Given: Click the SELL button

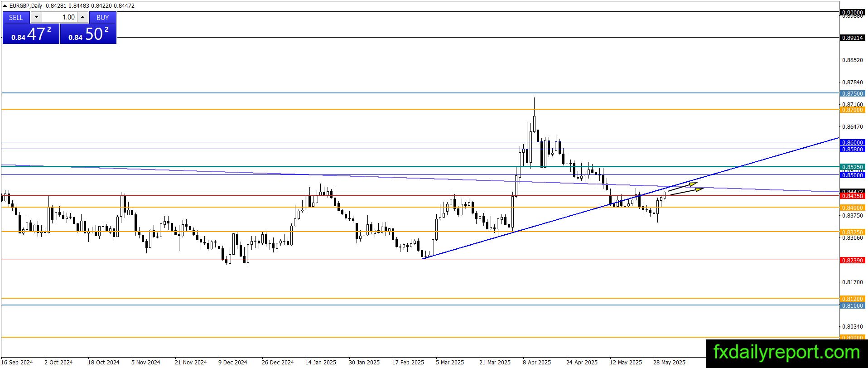Looking at the screenshot, I should pyautogui.click(x=16, y=17).
